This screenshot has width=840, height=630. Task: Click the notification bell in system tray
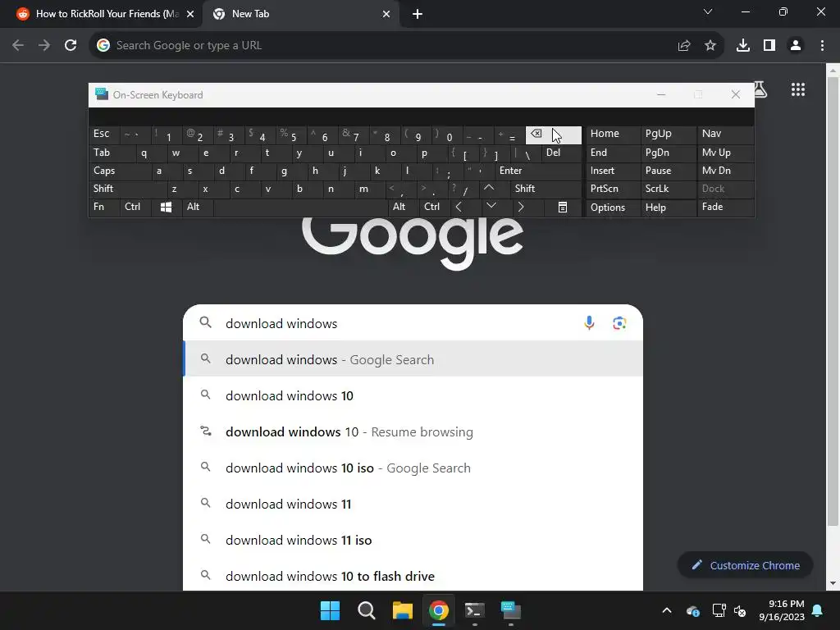click(x=818, y=610)
